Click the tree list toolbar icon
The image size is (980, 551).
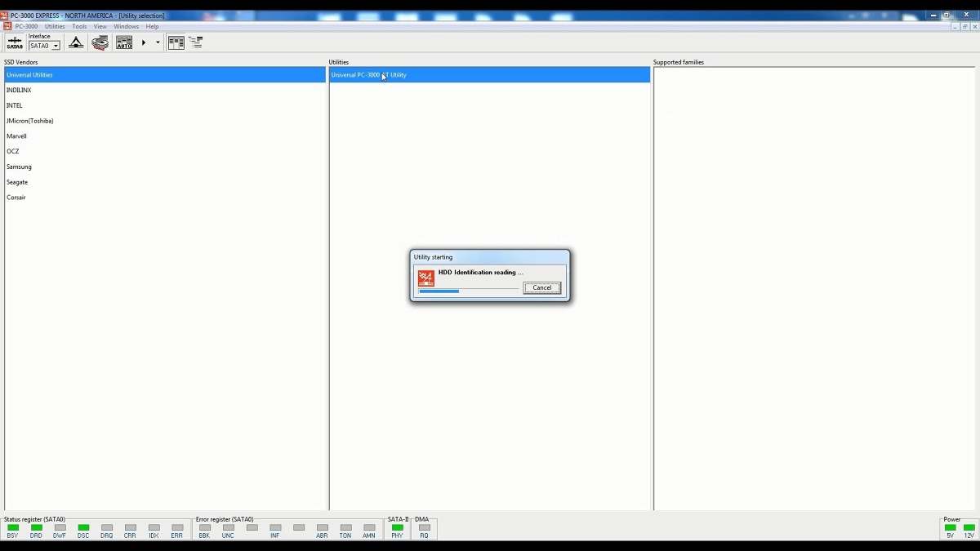[x=196, y=42]
